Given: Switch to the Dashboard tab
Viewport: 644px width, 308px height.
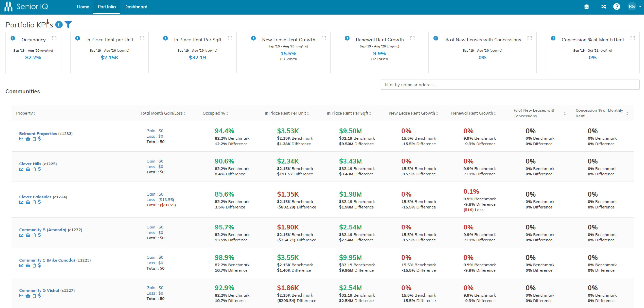Looking at the screenshot, I should coord(136,7).
